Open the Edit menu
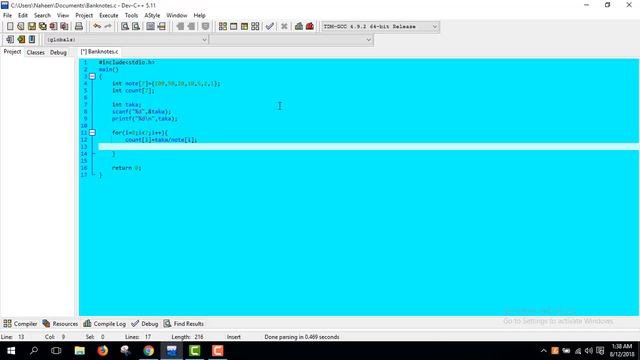This screenshot has height=360, width=640. (23, 15)
